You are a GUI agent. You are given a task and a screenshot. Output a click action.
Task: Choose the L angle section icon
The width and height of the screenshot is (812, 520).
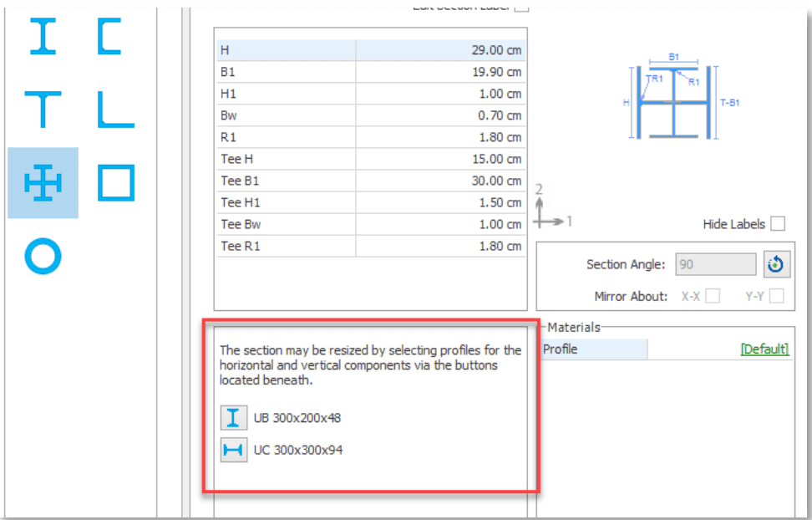pos(116,110)
